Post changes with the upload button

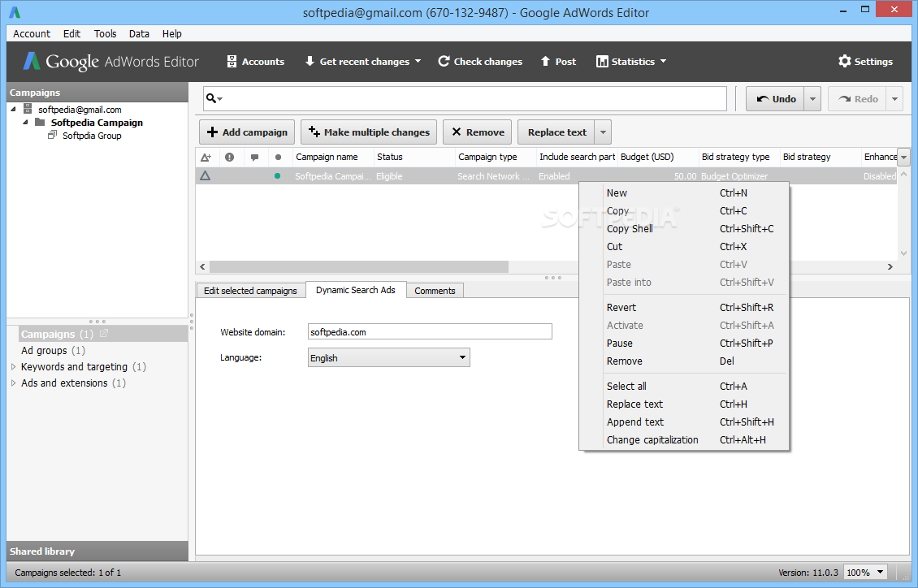(x=558, y=62)
